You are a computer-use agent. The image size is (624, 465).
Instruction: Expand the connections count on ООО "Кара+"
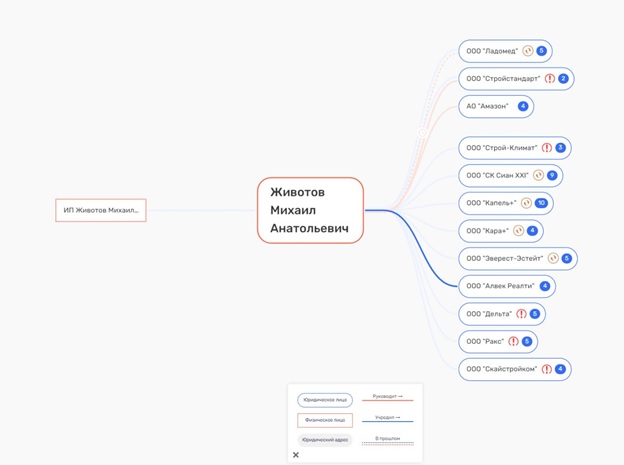532,231
